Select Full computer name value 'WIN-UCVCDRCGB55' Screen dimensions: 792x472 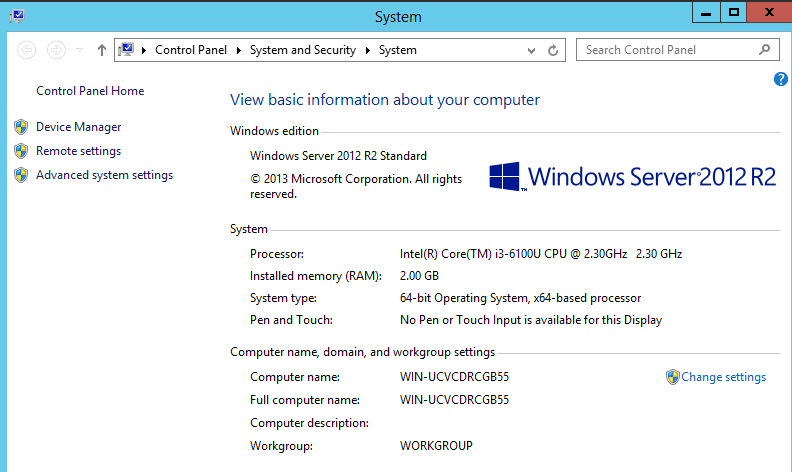click(x=454, y=400)
